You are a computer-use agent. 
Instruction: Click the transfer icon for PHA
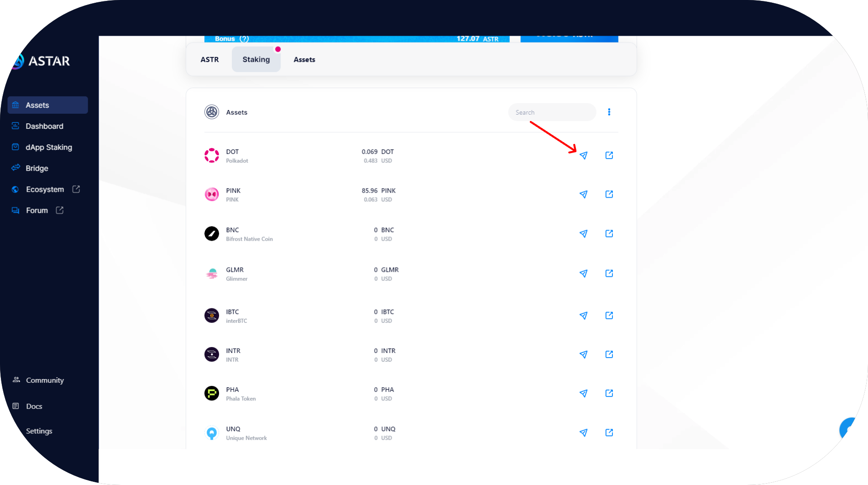click(583, 393)
